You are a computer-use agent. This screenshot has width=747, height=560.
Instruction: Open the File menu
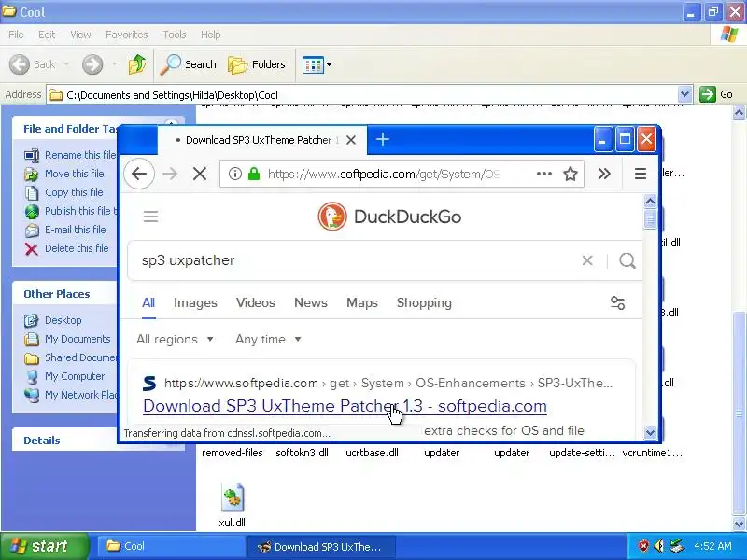click(16, 35)
